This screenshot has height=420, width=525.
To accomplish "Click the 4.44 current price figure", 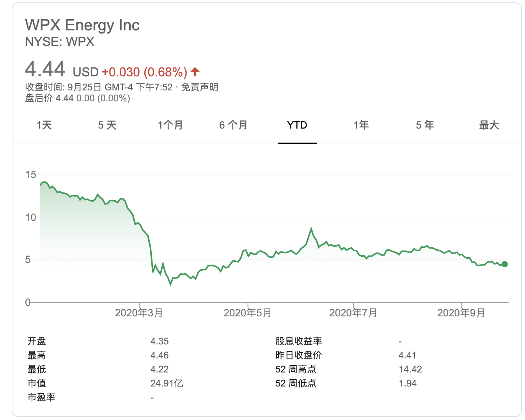I will coord(45,70).
